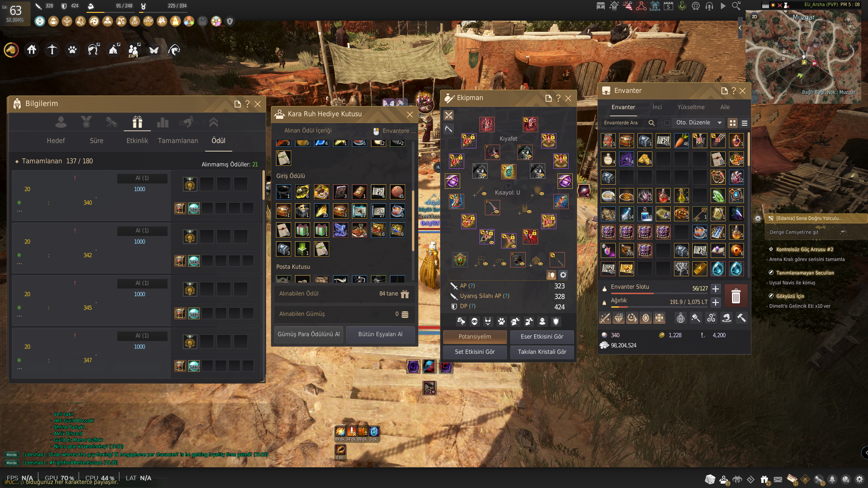Click the underwear display icon in Ekipman

(x=488, y=321)
